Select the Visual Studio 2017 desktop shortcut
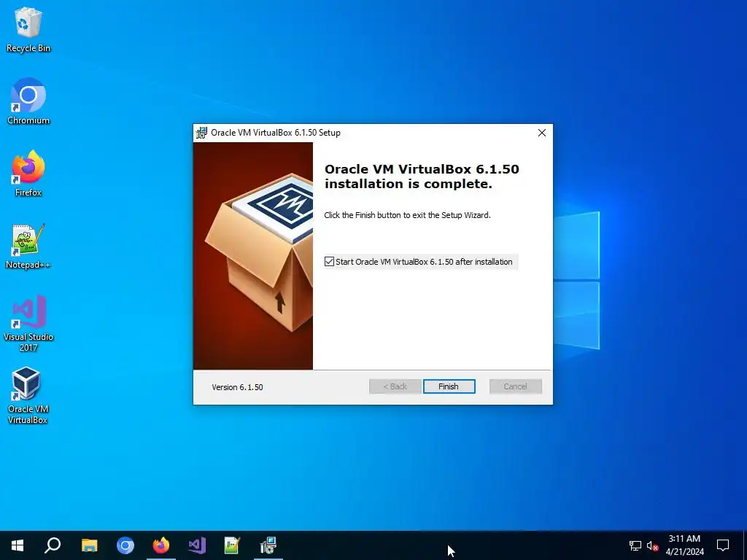Image resolution: width=747 pixels, height=560 pixels. click(28, 323)
